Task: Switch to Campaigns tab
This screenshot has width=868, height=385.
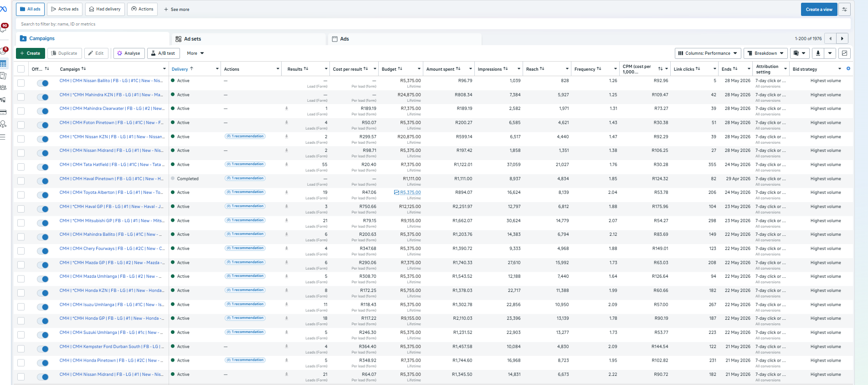Action: [x=92, y=39]
